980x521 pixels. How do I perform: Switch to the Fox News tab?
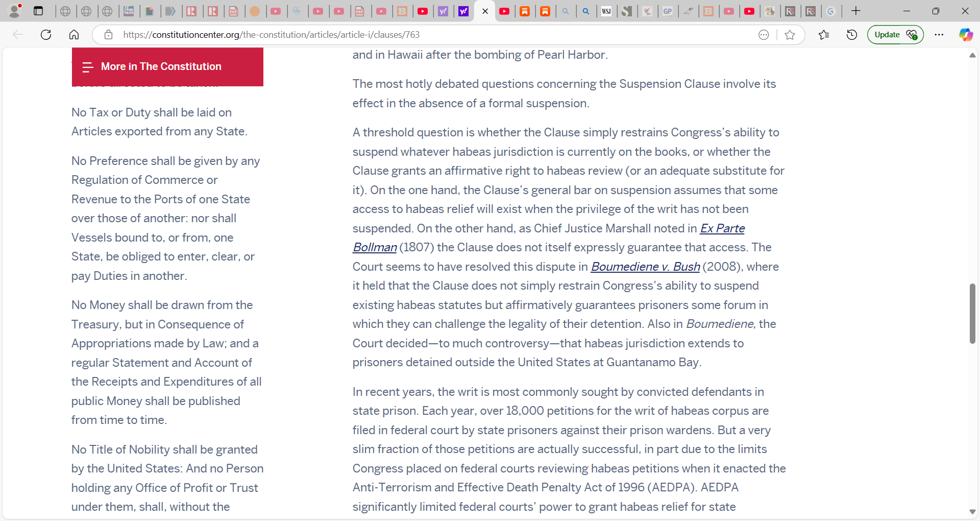(129, 11)
